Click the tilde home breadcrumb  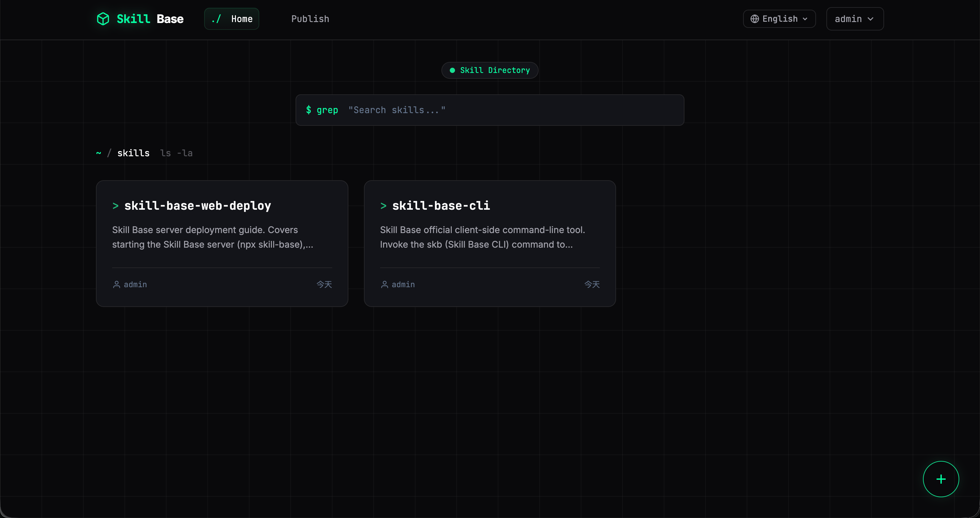pos(99,153)
